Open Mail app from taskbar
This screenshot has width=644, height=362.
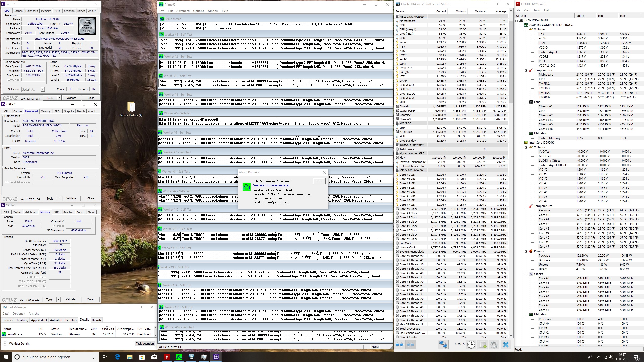click(x=154, y=357)
